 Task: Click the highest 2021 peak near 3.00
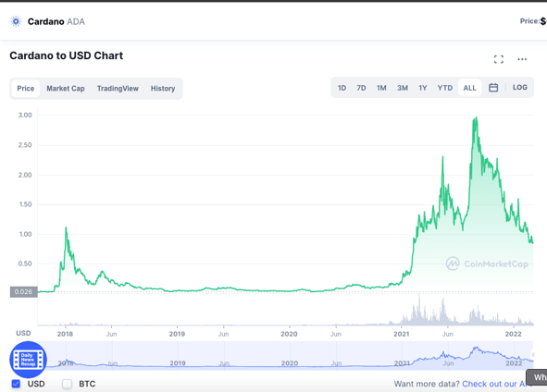[x=476, y=118]
